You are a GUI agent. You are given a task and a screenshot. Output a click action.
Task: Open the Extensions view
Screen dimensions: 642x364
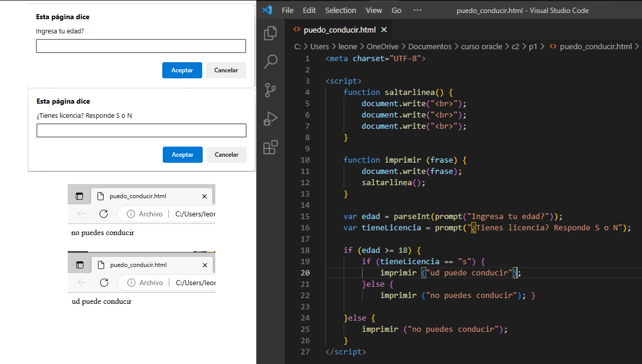click(x=270, y=147)
